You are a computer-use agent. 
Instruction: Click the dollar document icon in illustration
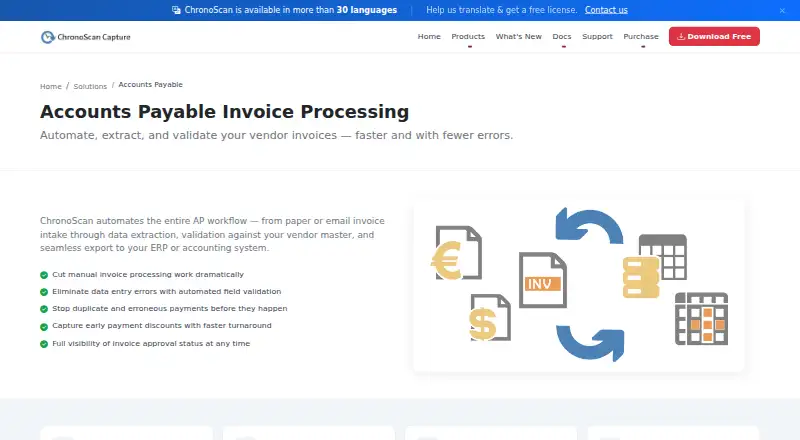(490, 317)
